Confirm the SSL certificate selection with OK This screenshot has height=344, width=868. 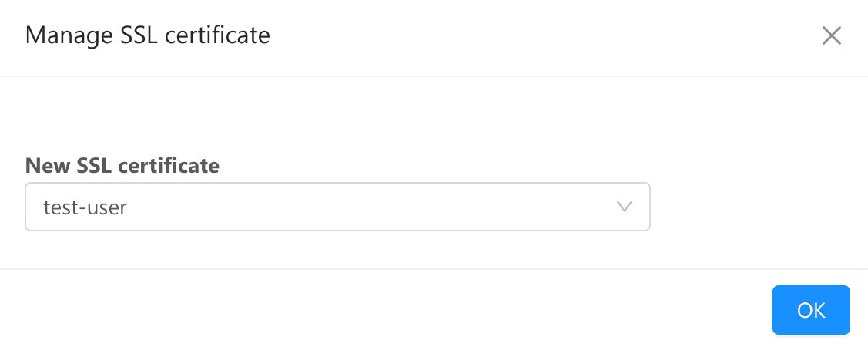811,310
